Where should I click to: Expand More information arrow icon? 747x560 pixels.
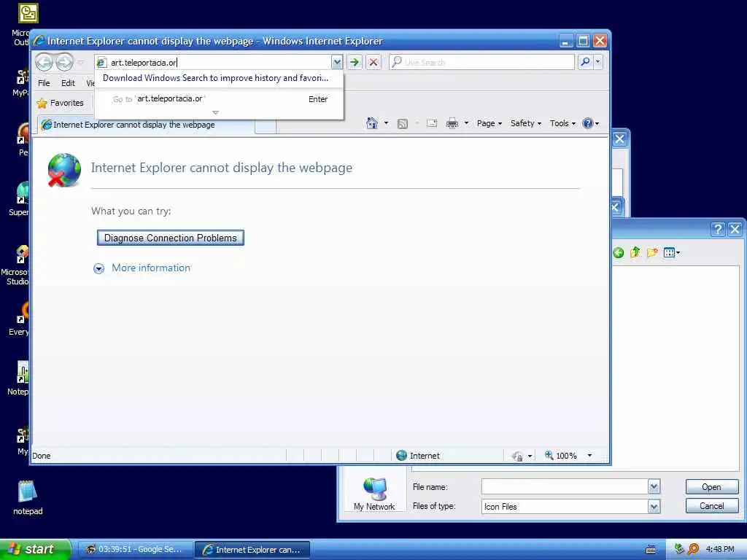[98, 268]
